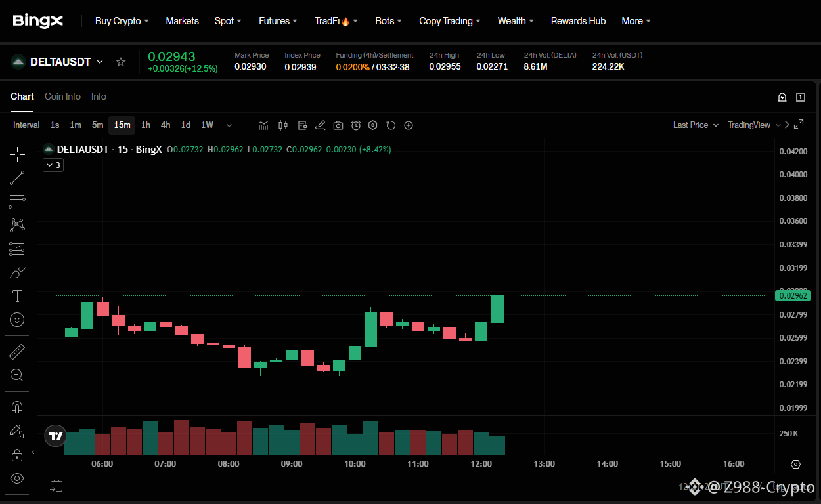Switch to the Info tab

pyautogui.click(x=99, y=96)
